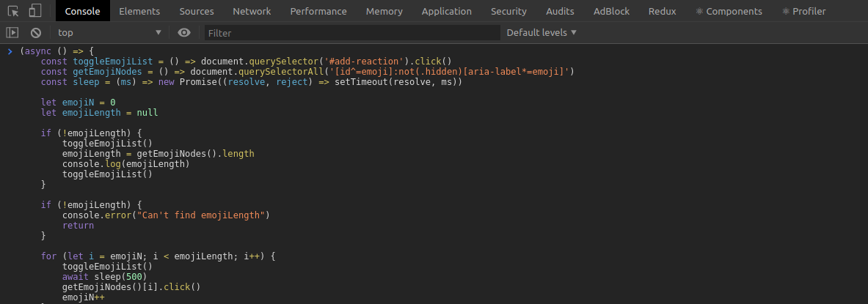Select the Audits tab

point(561,11)
